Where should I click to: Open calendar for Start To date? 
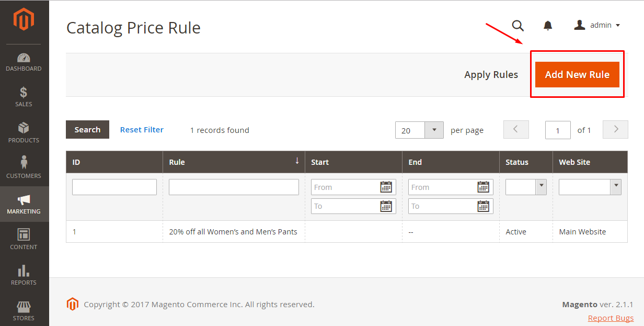coord(386,206)
